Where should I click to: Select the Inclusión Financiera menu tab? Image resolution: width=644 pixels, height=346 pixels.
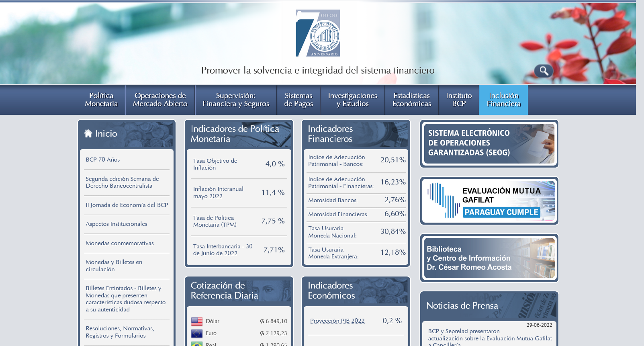(503, 100)
